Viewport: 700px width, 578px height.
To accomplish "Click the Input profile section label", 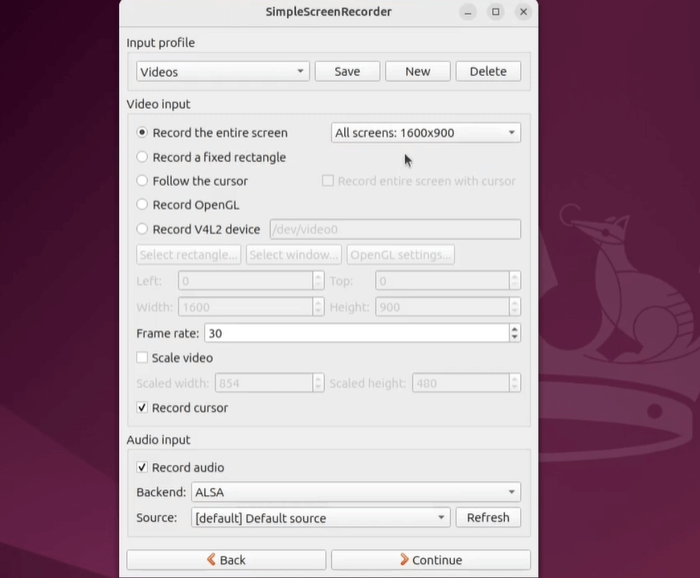I will point(161,42).
